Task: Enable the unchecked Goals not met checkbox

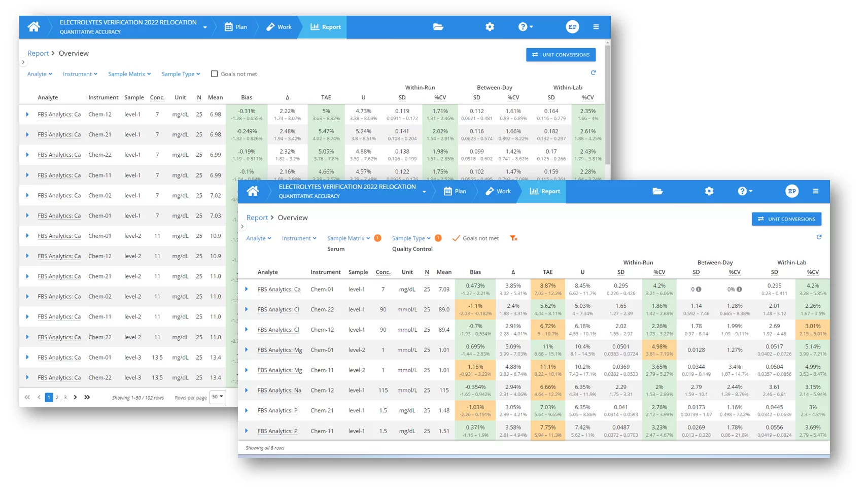Action: click(215, 74)
